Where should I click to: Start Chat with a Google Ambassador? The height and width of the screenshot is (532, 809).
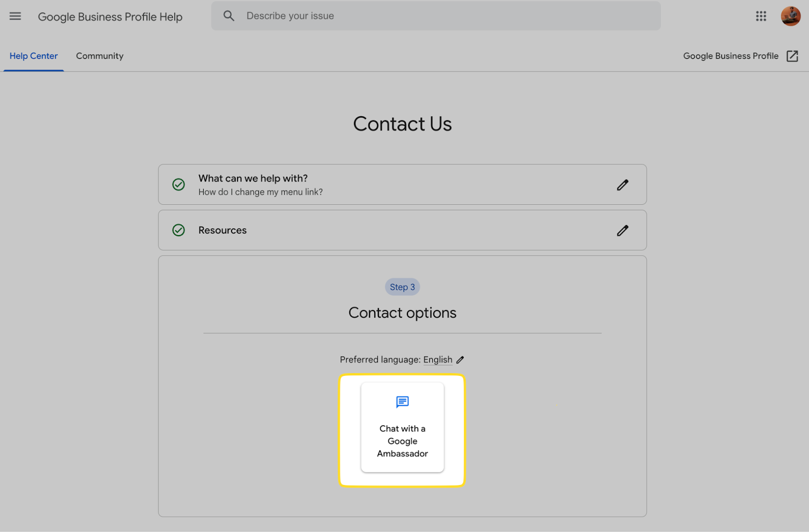pyautogui.click(x=402, y=428)
